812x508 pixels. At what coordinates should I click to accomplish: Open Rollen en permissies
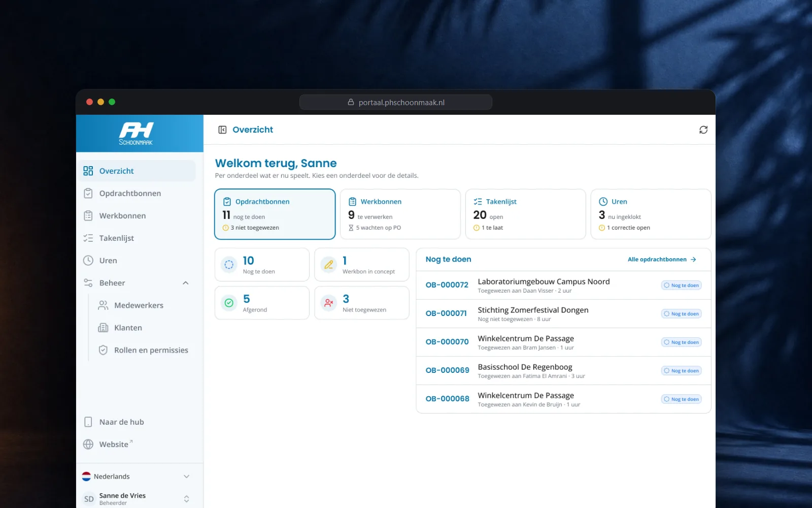144,350
